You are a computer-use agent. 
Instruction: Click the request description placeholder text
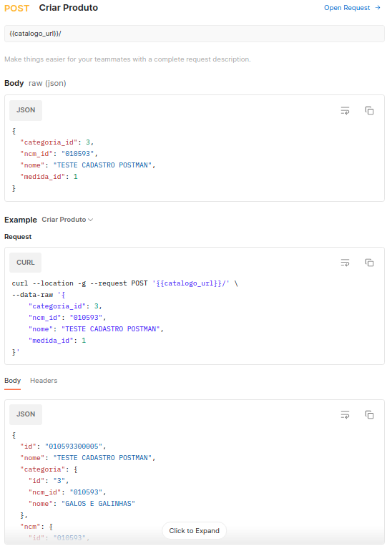point(127,59)
